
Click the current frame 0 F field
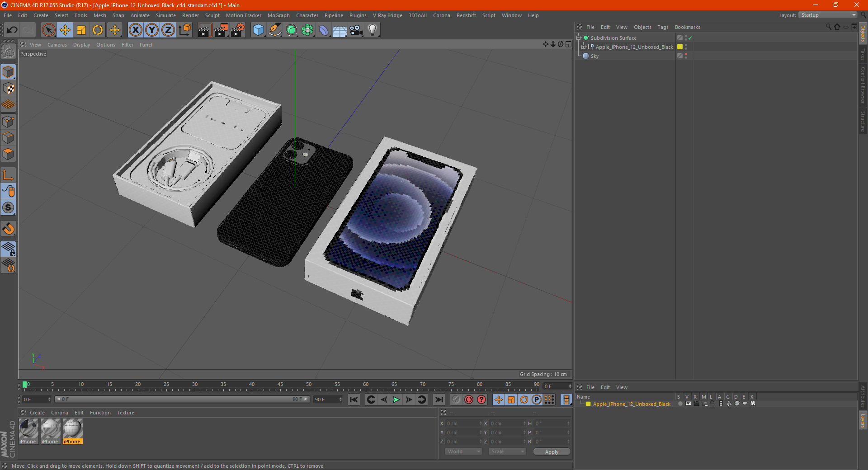pos(37,399)
